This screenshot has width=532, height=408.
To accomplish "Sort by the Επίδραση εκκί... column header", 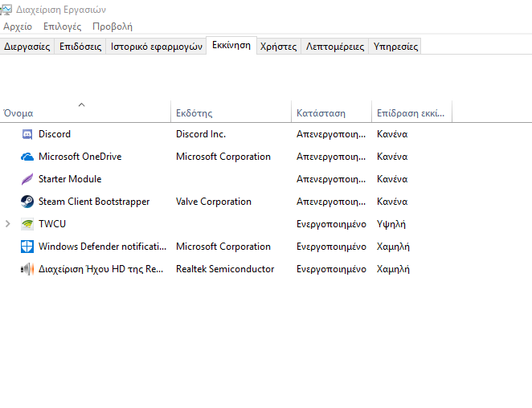I will coord(412,112).
